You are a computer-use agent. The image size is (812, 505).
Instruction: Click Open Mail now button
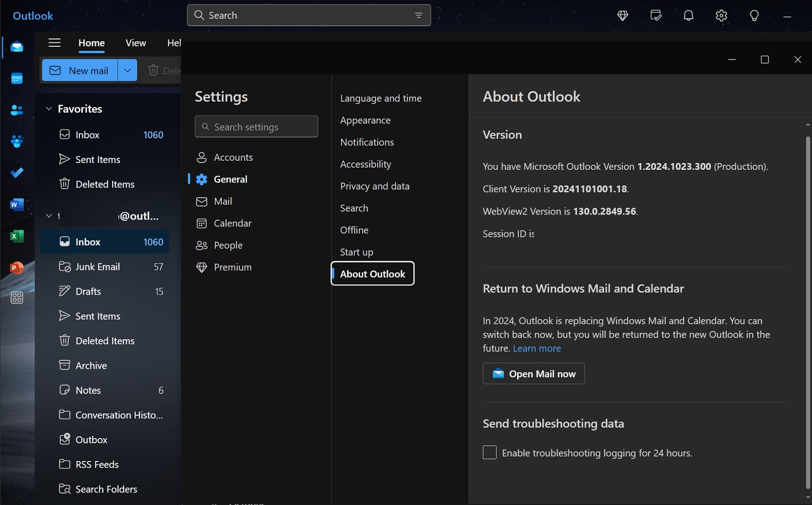pos(534,373)
